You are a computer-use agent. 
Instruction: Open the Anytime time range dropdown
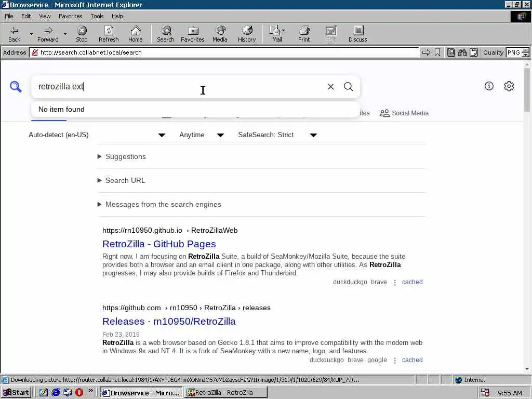tap(202, 135)
